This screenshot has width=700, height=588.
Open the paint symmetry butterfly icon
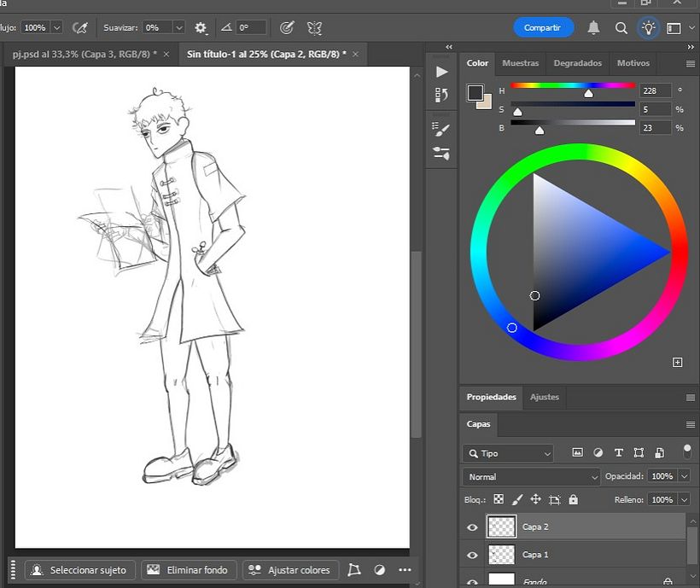tap(314, 26)
